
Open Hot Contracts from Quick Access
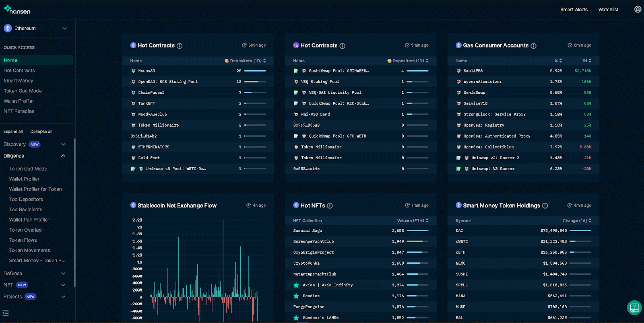19,70
